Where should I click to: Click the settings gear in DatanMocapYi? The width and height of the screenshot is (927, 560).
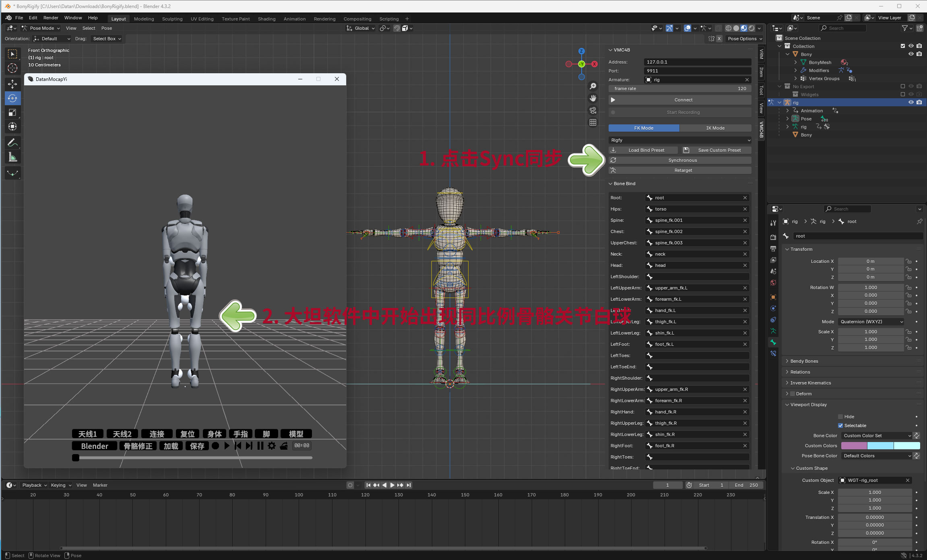coord(272,446)
